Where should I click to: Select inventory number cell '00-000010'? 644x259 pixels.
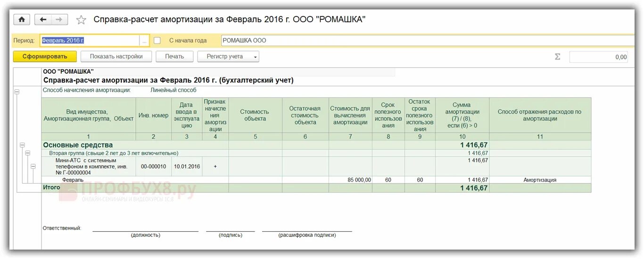(x=154, y=167)
